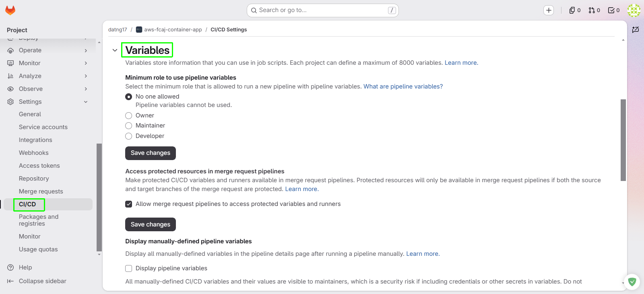Open Access tokens settings page
The image size is (644, 294).
(39, 166)
